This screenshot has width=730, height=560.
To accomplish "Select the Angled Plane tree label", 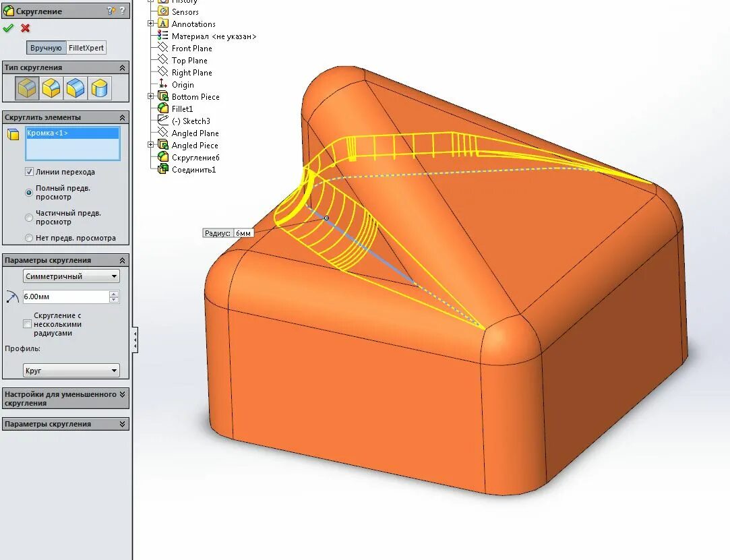I will click(195, 133).
